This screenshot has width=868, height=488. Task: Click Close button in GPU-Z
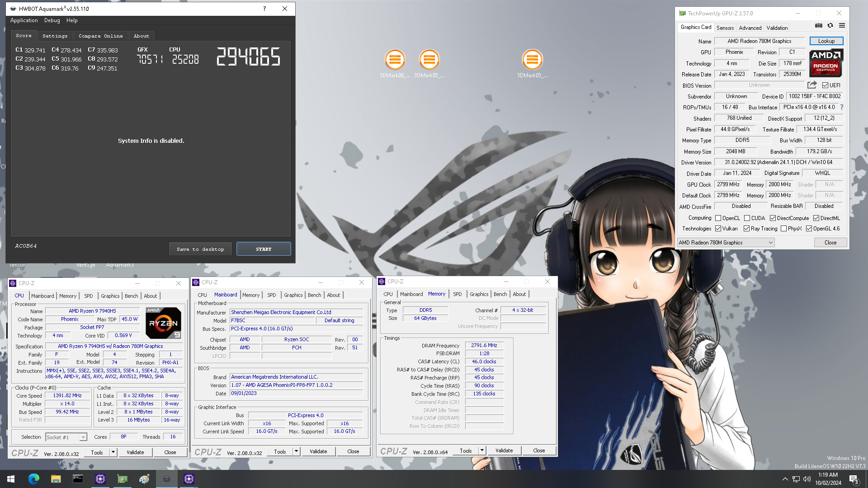pyautogui.click(x=830, y=243)
